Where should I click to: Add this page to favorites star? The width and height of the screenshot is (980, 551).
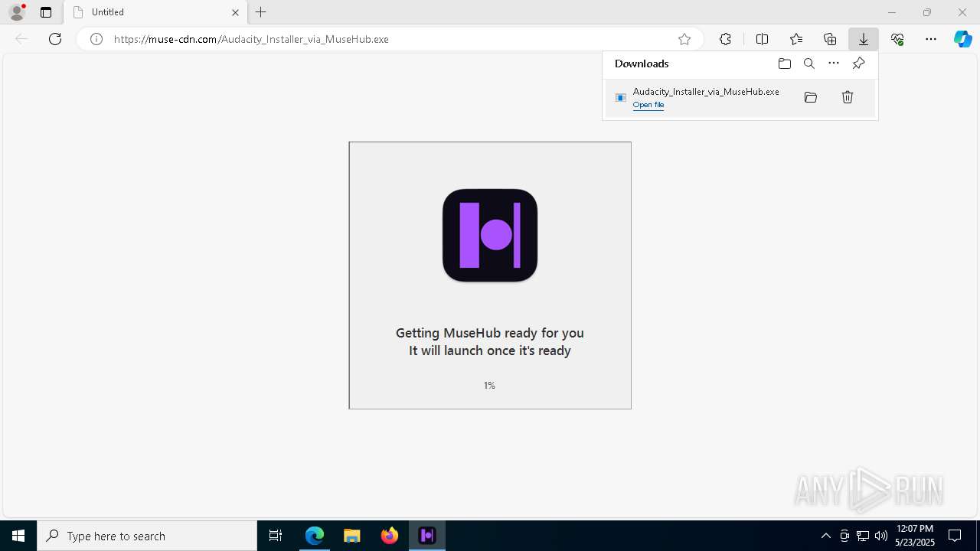[x=684, y=39]
